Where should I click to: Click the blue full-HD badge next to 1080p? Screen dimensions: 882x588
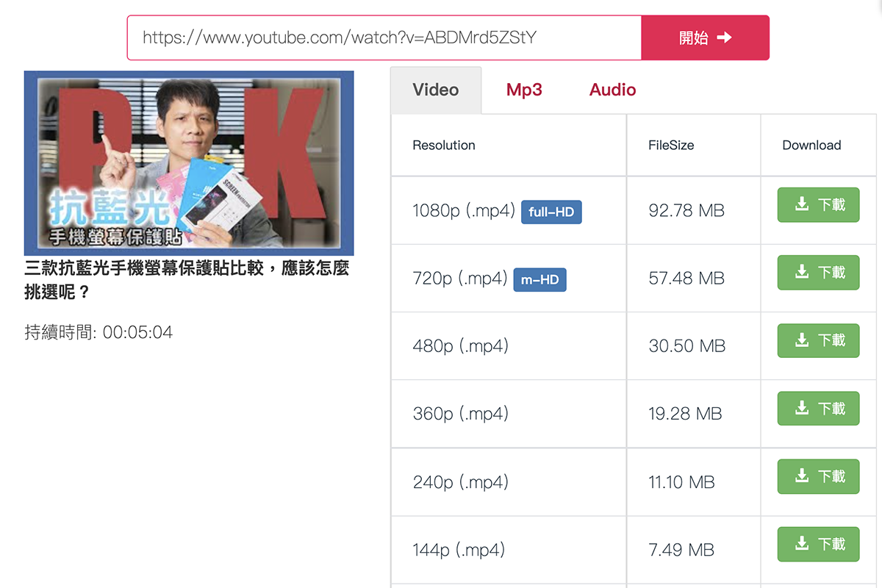[x=551, y=211]
